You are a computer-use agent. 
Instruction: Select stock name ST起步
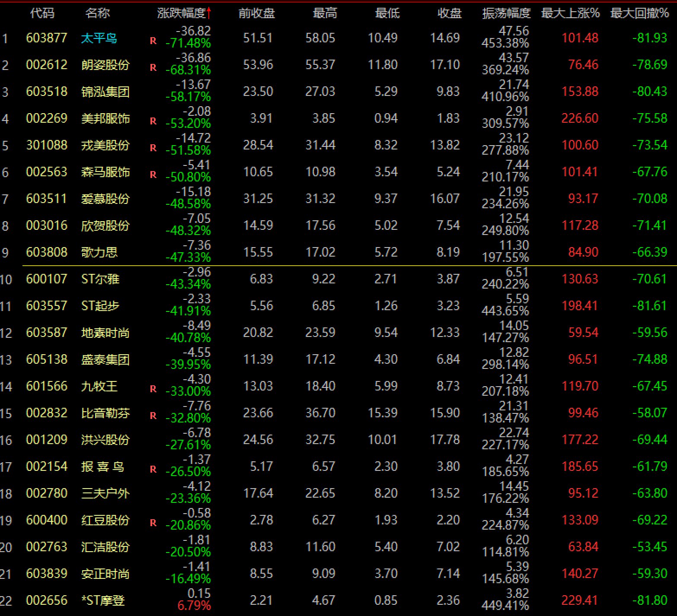[100, 306]
